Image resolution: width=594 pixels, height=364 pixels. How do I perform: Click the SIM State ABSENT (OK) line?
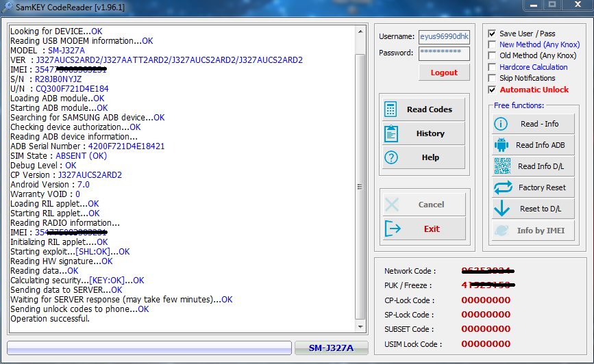pyautogui.click(x=59, y=156)
